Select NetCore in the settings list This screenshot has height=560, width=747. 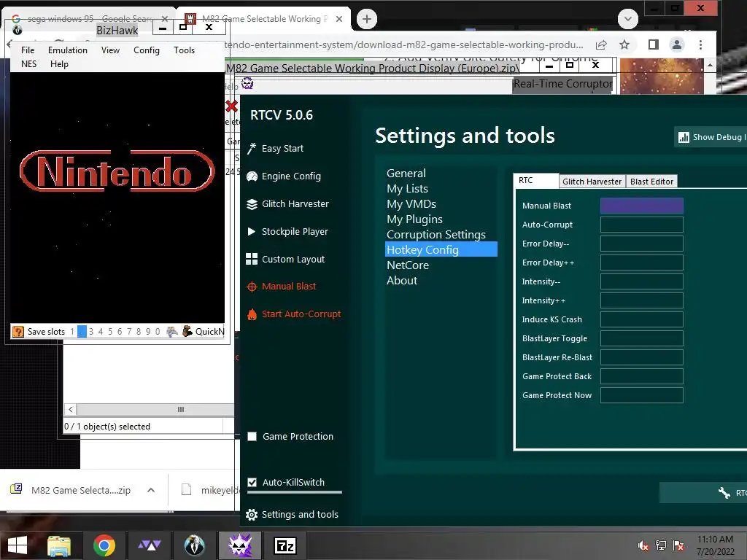[x=408, y=265]
